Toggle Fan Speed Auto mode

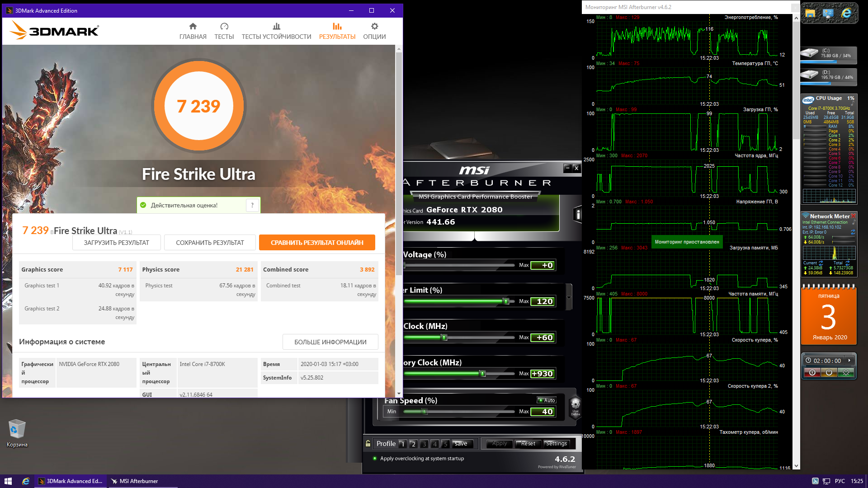(x=547, y=400)
